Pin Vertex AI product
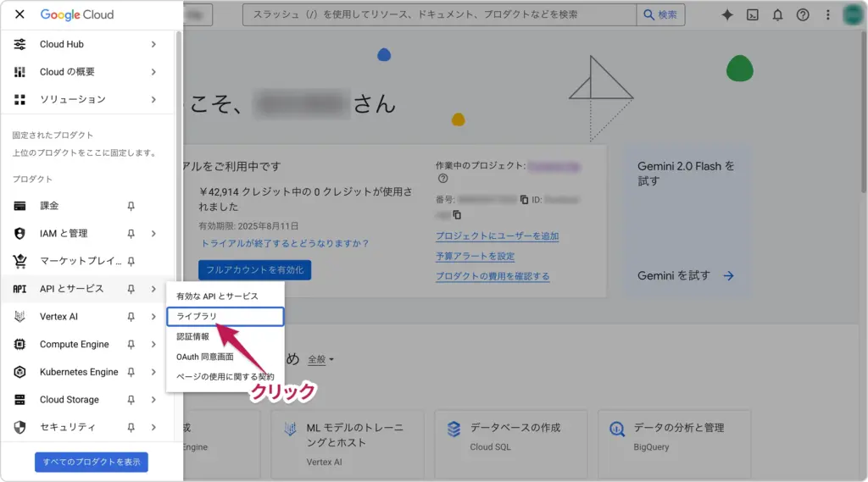 coord(131,317)
